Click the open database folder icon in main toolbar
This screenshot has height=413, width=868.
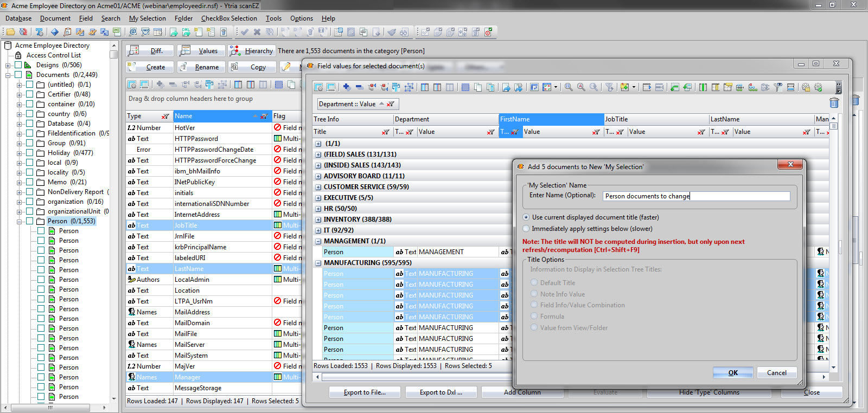(x=10, y=32)
